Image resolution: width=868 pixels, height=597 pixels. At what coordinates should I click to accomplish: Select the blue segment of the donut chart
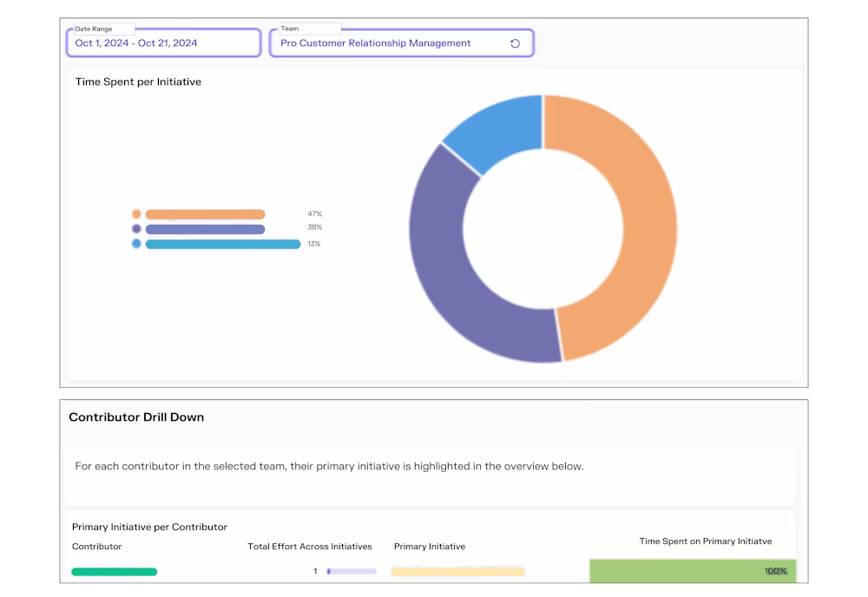[x=486, y=126]
